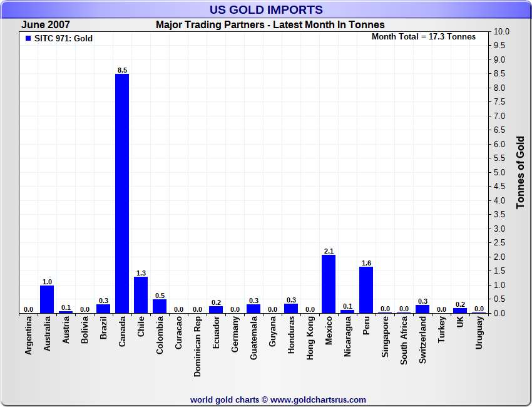Click the Brazil bar showing 0.3 tonnes
Screen dimensions: 532x407
coord(103,309)
